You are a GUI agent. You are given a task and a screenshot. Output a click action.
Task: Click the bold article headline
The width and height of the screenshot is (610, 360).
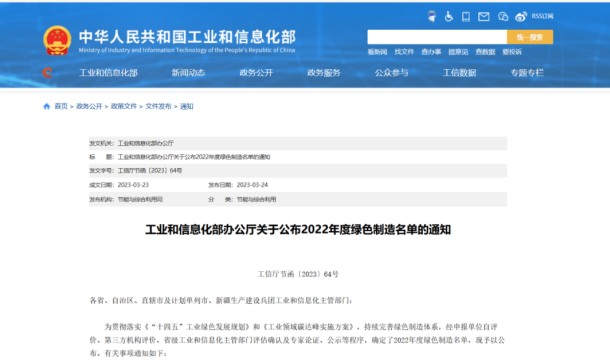tap(298, 230)
